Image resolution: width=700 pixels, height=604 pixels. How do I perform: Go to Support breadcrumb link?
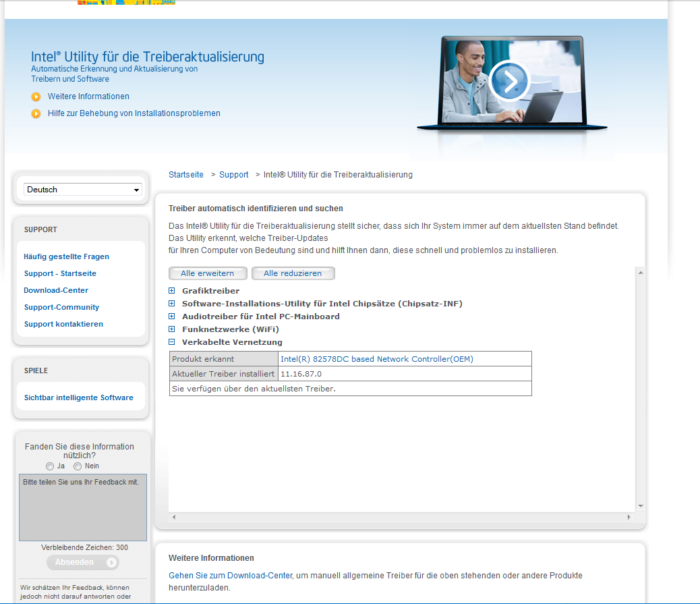[233, 175]
